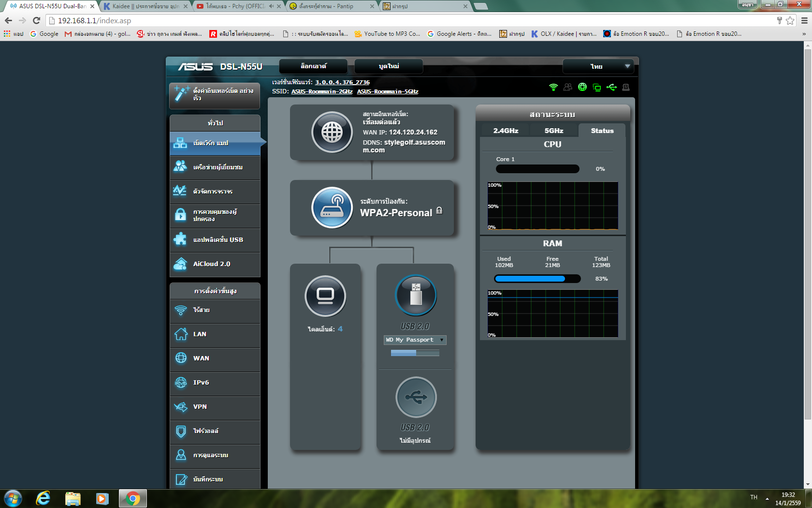Click the ASUS logo
The height and width of the screenshot is (508, 812).
coord(195,67)
